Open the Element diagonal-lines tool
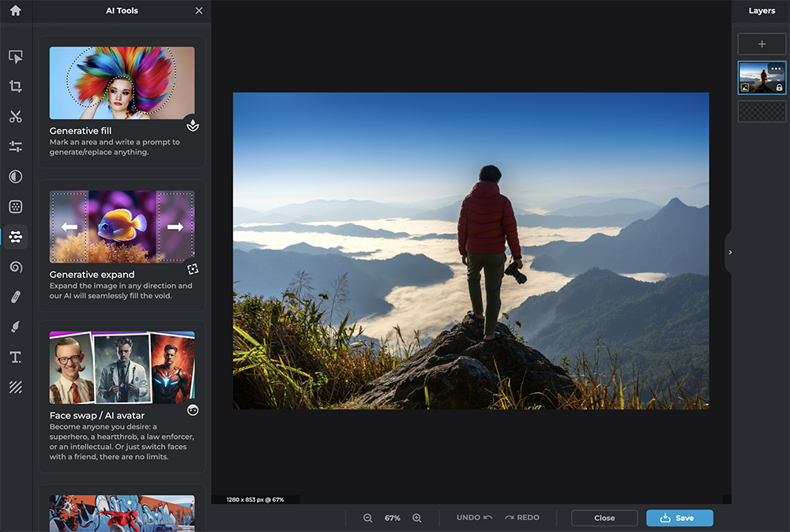This screenshot has height=532, width=790. [16, 387]
